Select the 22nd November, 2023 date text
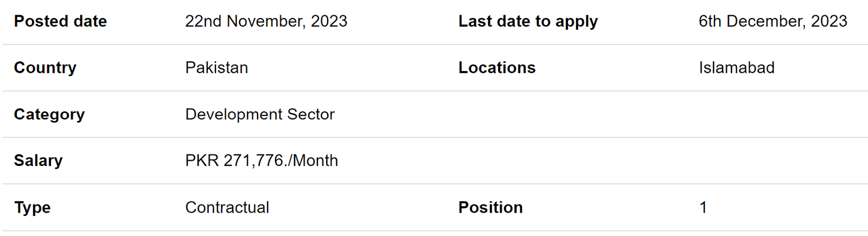The image size is (868, 236). tap(266, 21)
